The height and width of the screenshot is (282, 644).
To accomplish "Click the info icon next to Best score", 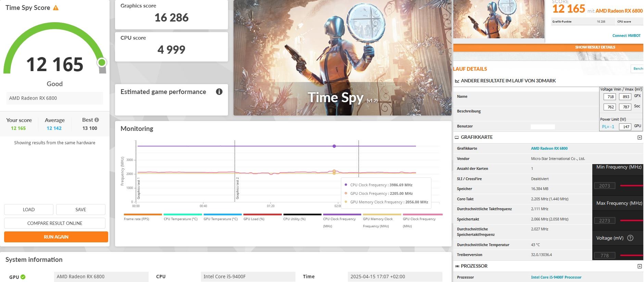I will pyautogui.click(x=97, y=120).
